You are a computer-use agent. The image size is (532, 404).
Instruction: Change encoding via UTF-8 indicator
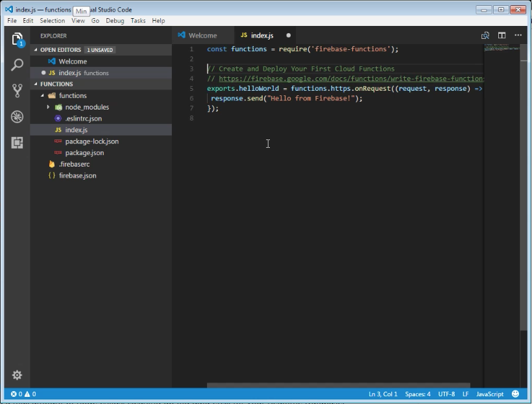[446, 394]
